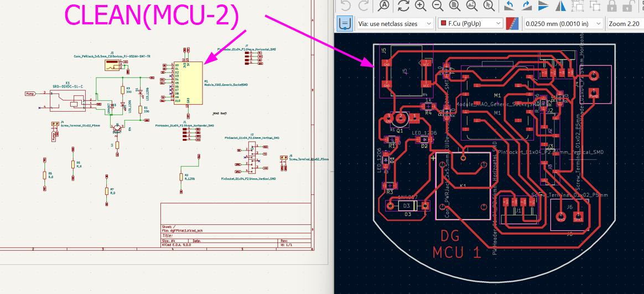This screenshot has width=644, height=294.
Task: Group the selected items
Action: point(578,6)
